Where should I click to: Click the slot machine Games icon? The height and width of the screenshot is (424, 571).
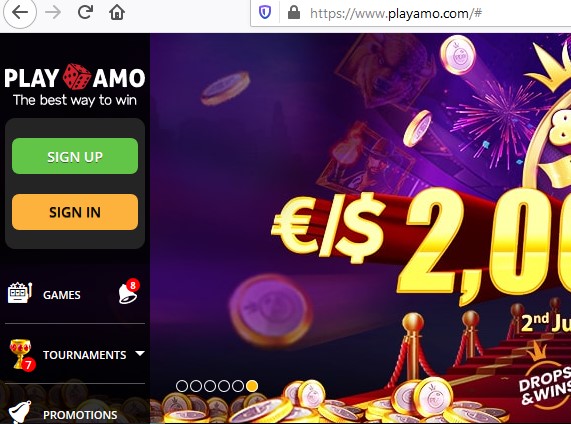[x=20, y=293]
